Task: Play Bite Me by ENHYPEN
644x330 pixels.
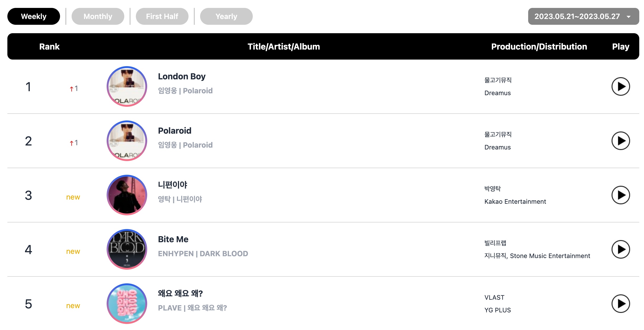Action: click(x=620, y=249)
